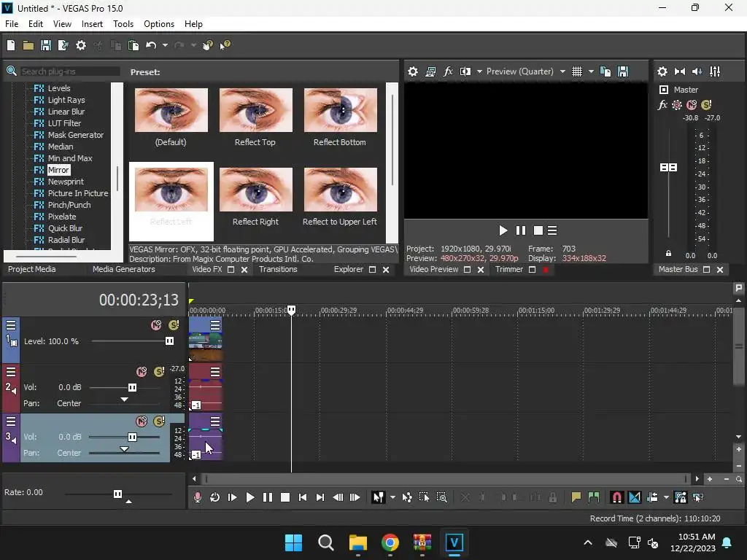
Task: Open audio event hamburger on track 2 clip
Action: [215, 372]
